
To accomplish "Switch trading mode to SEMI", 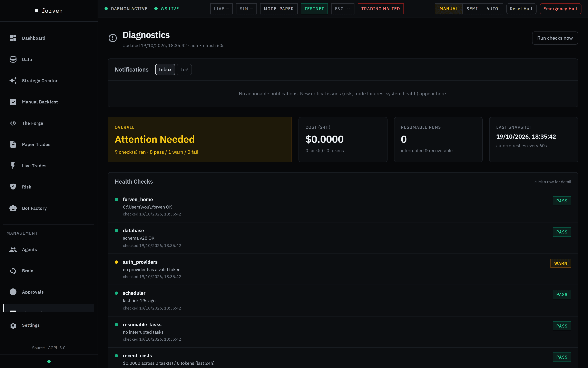I will 472,9.
